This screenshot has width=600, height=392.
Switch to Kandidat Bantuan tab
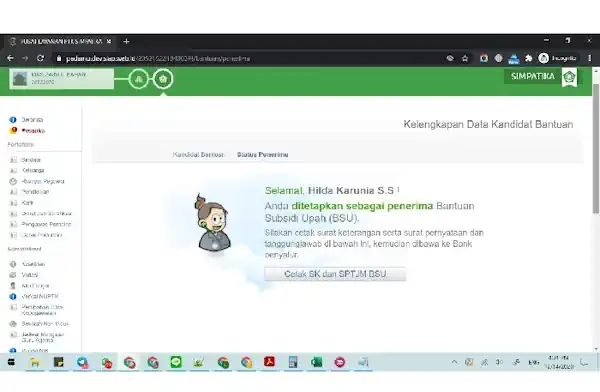(198, 154)
